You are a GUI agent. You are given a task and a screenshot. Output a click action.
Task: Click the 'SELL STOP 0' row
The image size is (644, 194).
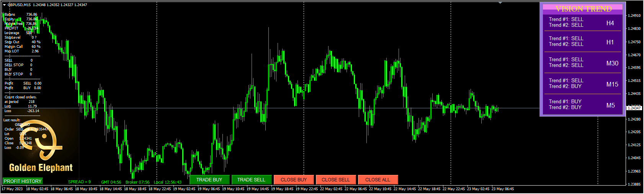coord(18,65)
